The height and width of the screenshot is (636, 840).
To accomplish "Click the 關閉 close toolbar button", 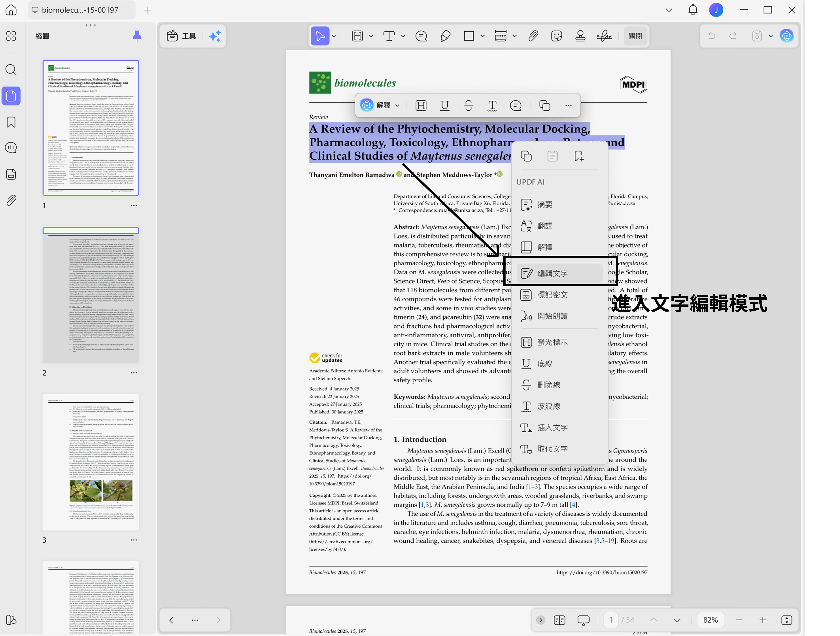I will tap(635, 36).
